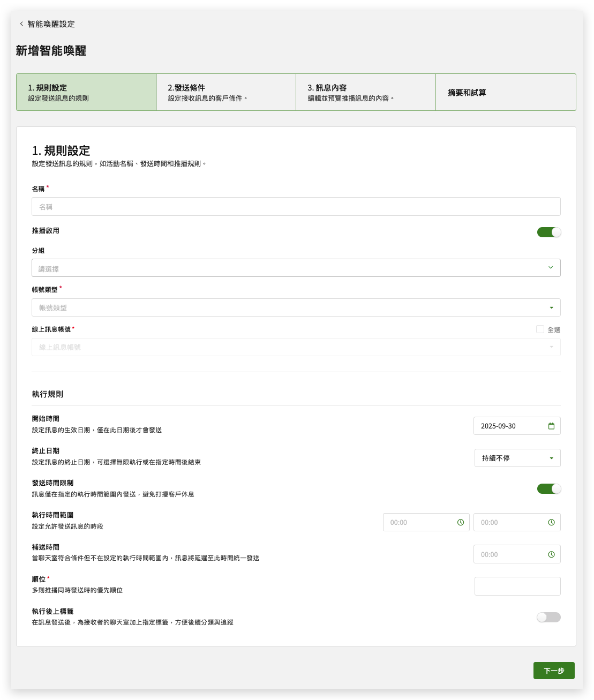Viewport: 594px width, 700px height.
Task: Switch to the 2.發送條件 step tab
Action: tap(225, 92)
